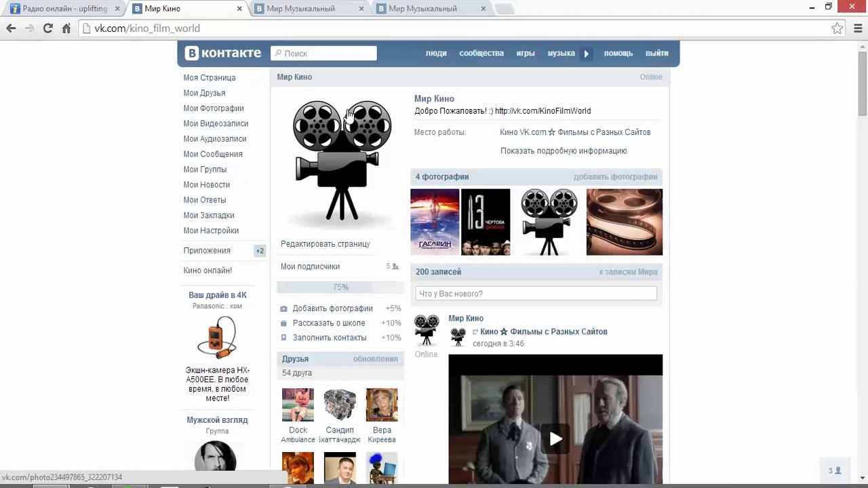868x488 pixels.
Task: Open Мои Группы in the sidebar
Action: 205,169
